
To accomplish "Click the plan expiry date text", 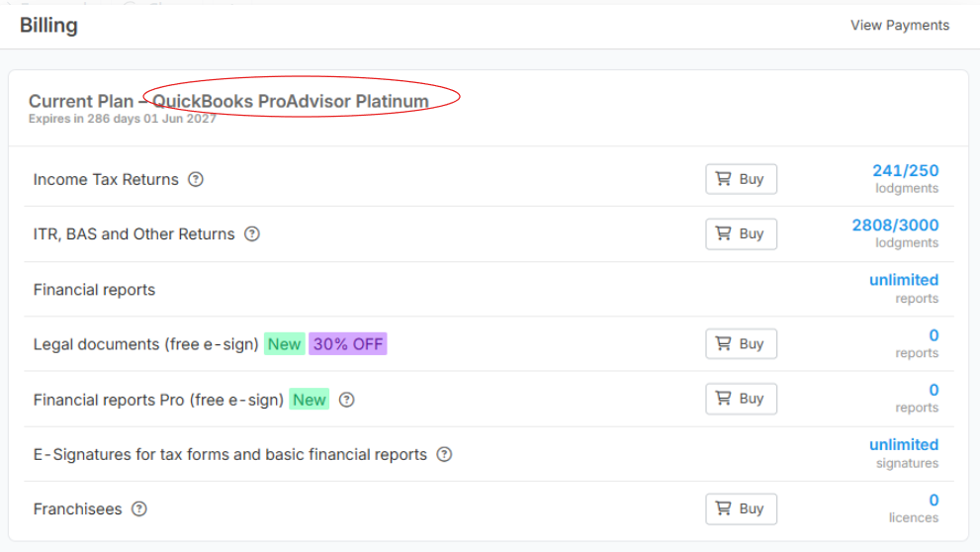I will [122, 119].
